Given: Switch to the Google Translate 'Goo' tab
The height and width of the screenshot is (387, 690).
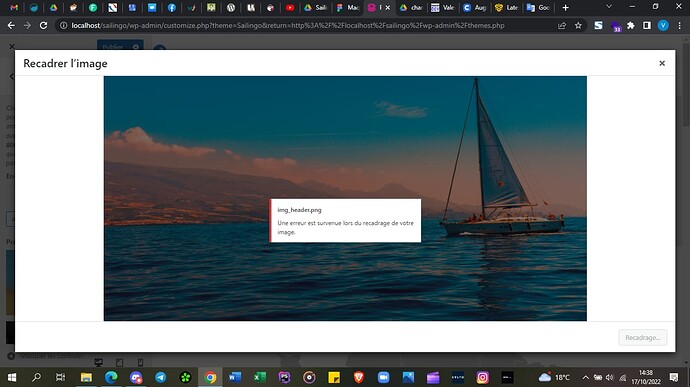Looking at the screenshot, I should (538, 7).
